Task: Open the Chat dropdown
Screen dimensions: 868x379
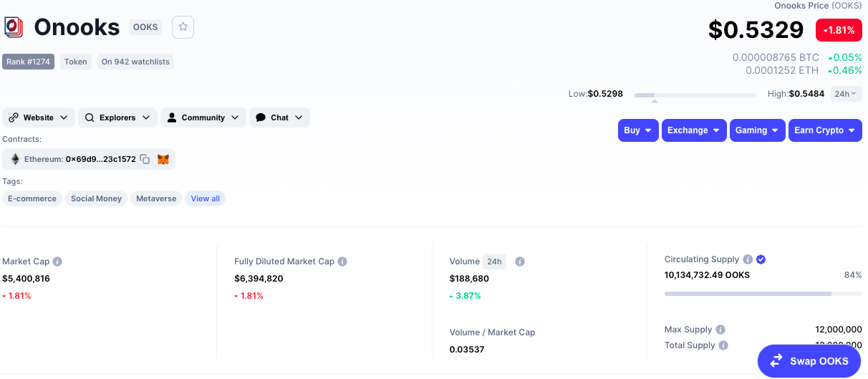Action: (279, 117)
